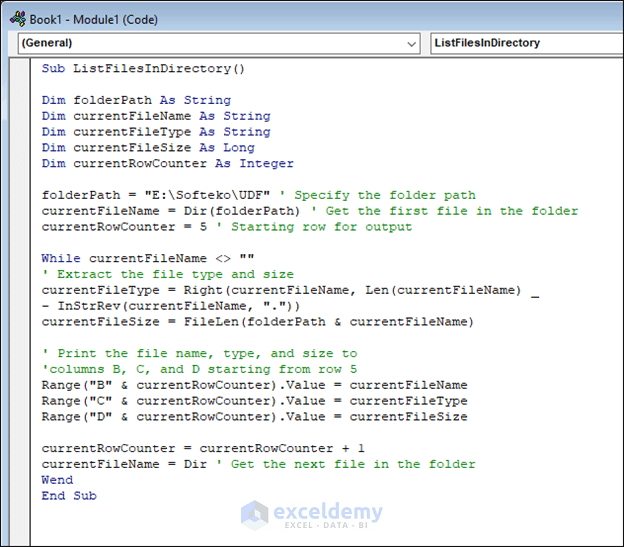
Task: Click the folderPath = "E:\Softeko\UDF" line
Action: pyautogui.click(x=259, y=195)
